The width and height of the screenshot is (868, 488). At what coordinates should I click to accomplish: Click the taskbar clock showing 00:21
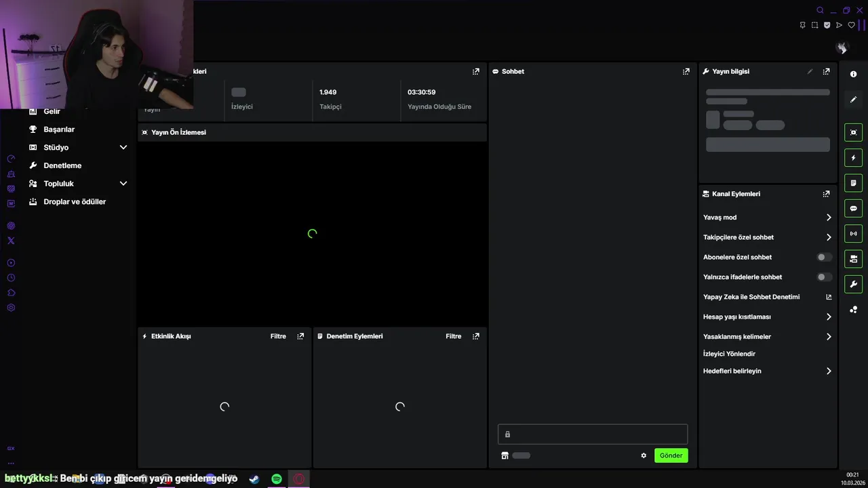[852, 475]
